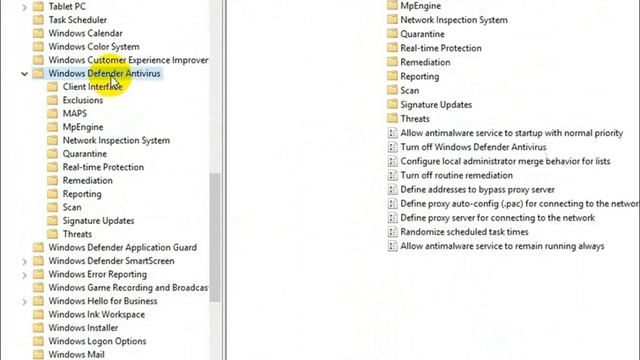Click the Scan folder icon in right pane
Screen dimensions: 640x360
pyautogui.click(x=392, y=90)
